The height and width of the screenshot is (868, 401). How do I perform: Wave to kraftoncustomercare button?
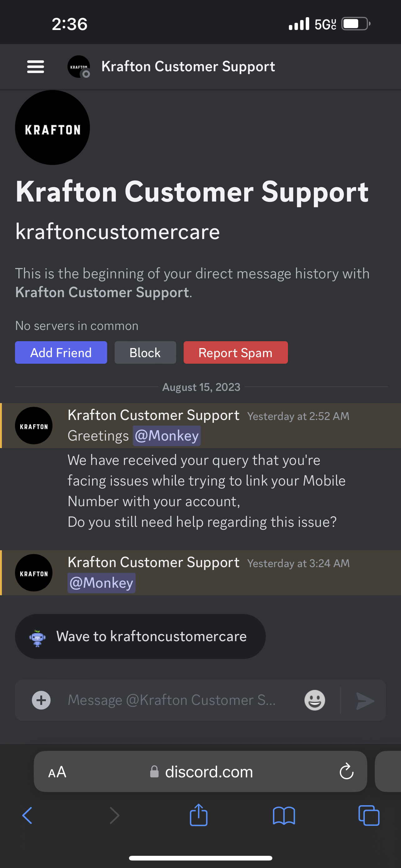(x=140, y=636)
